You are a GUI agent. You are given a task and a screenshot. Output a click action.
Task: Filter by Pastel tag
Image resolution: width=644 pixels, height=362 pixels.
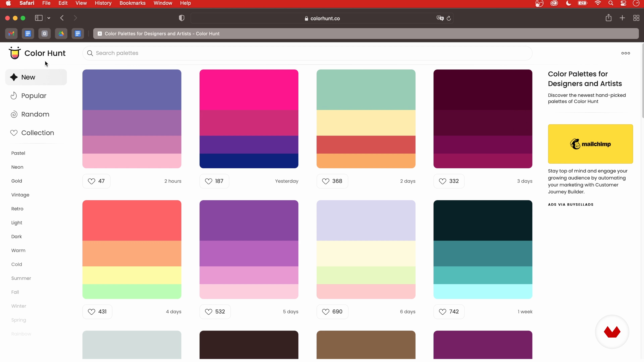click(x=18, y=153)
